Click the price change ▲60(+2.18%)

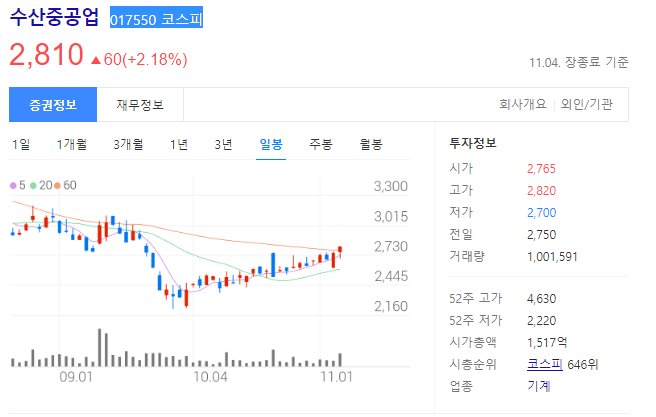[x=139, y=59]
